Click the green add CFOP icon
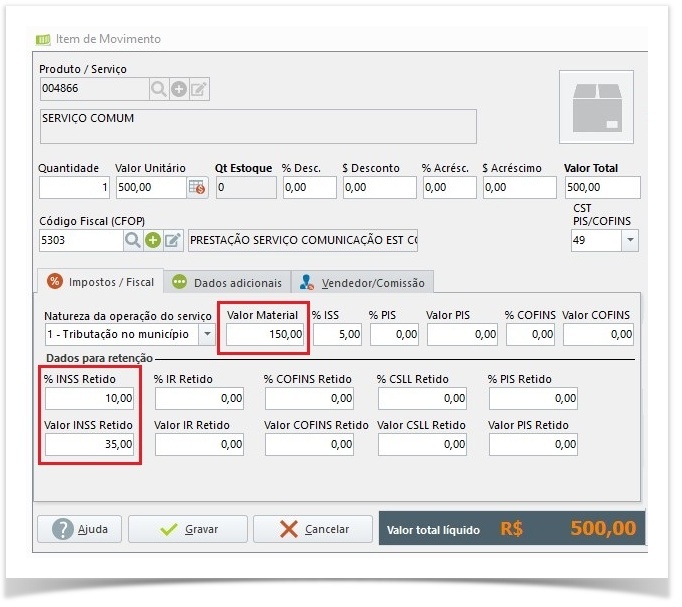Image resolution: width=682 pixels, height=607 pixels. point(153,240)
